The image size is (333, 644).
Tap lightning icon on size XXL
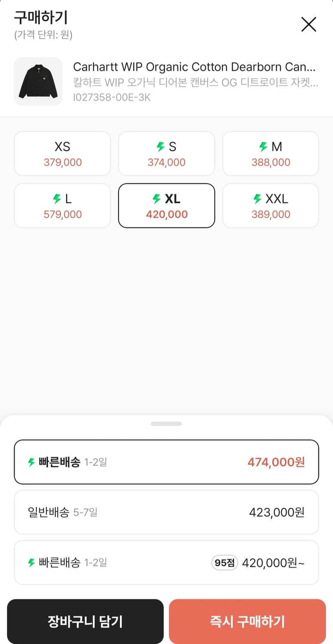[x=257, y=199]
